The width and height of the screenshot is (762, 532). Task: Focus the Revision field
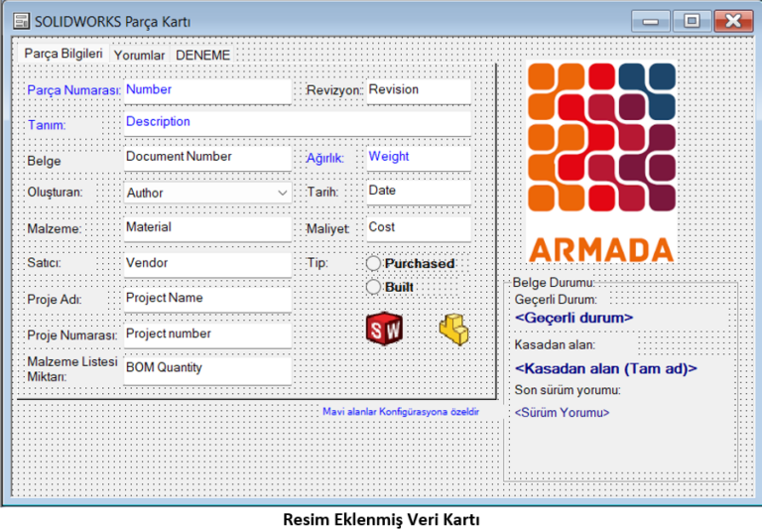click(417, 90)
